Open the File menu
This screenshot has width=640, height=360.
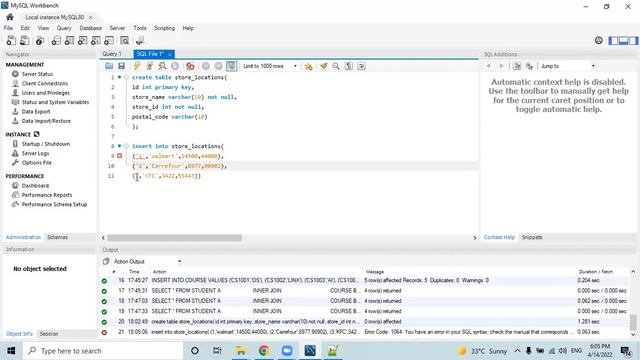pos(8,28)
